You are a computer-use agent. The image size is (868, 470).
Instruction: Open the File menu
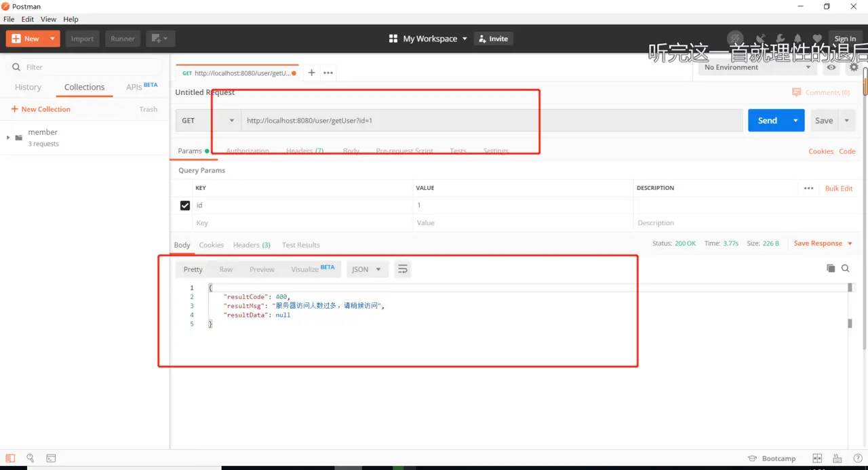click(9, 19)
